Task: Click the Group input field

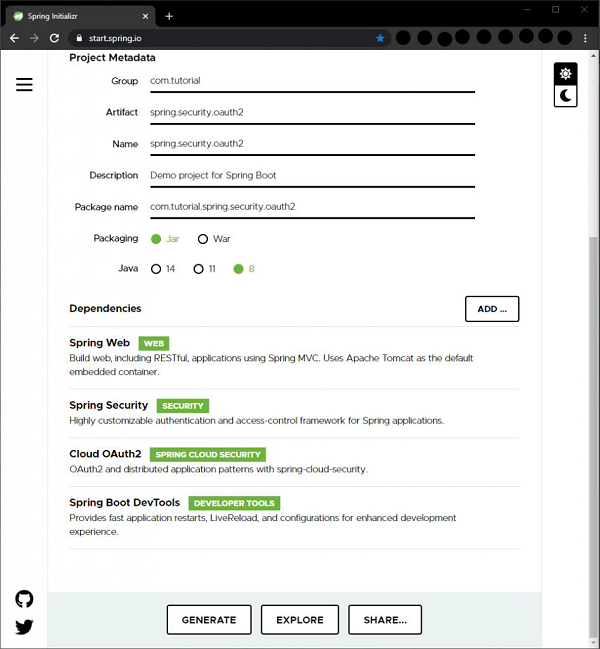Action: click(312, 81)
